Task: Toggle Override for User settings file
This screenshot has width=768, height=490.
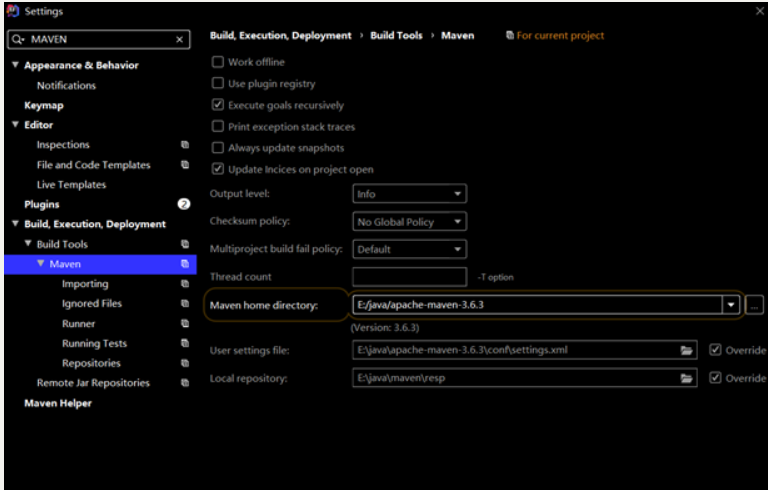Action: [715, 350]
